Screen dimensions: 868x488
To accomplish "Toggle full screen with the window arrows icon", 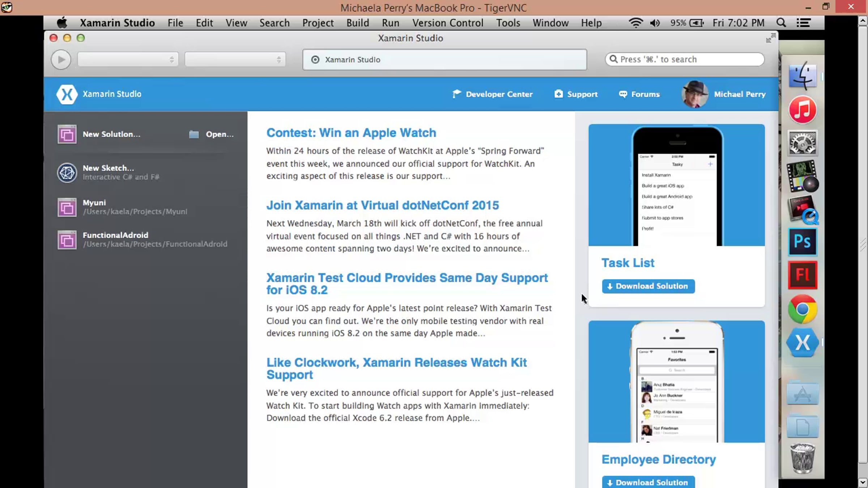I will click(770, 38).
